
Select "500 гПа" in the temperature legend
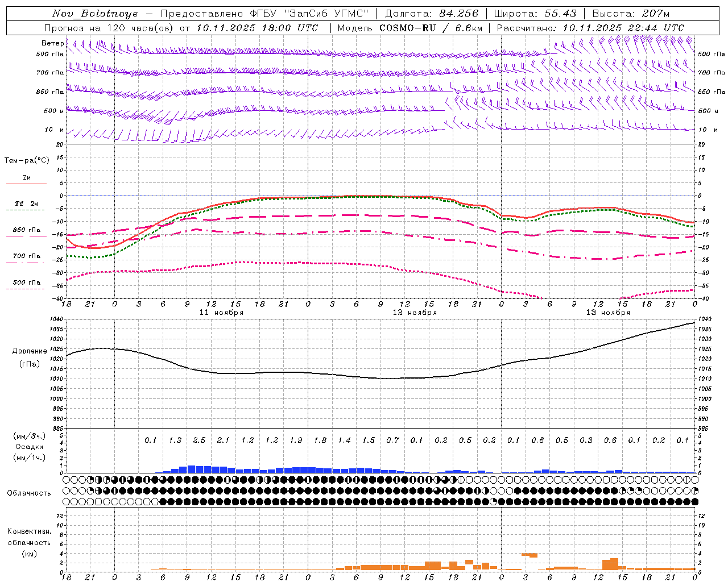pyautogui.click(x=27, y=282)
